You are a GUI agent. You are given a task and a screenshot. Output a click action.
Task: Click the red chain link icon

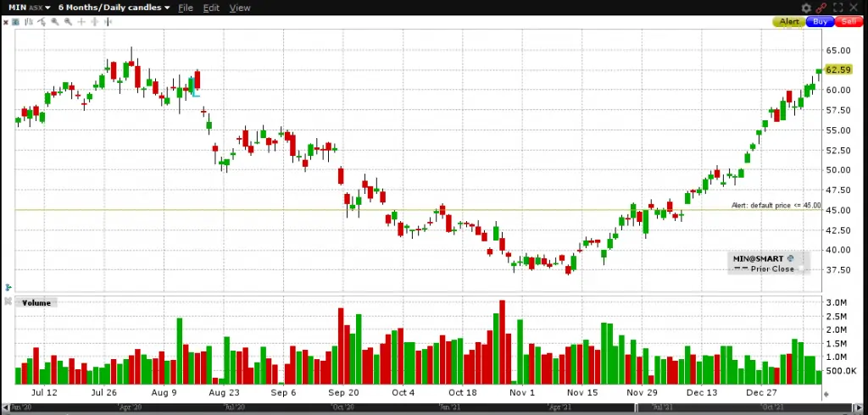click(x=821, y=8)
